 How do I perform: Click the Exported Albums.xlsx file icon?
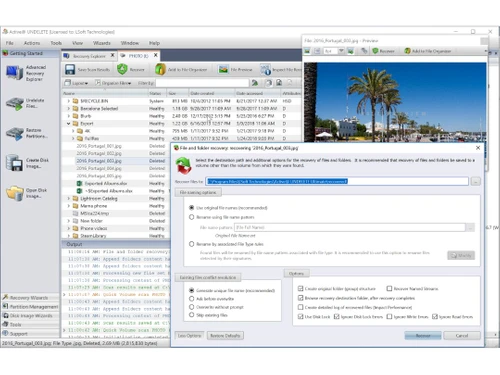[x=80, y=183]
